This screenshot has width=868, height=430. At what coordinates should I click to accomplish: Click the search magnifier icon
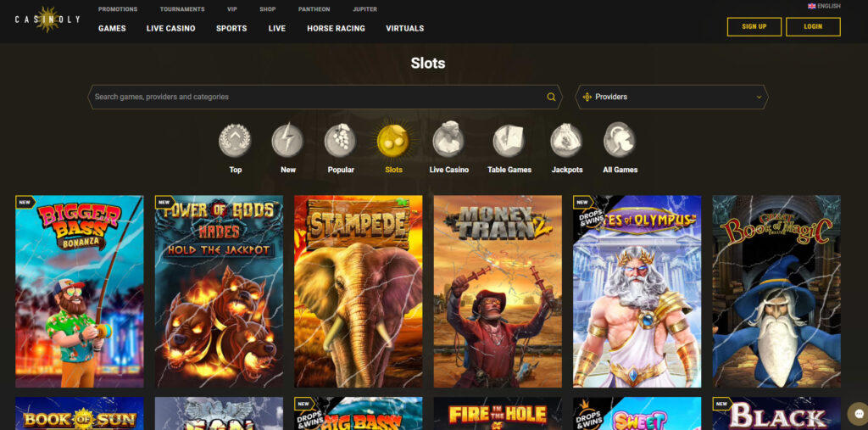pyautogui.click(x=551, y=97)
